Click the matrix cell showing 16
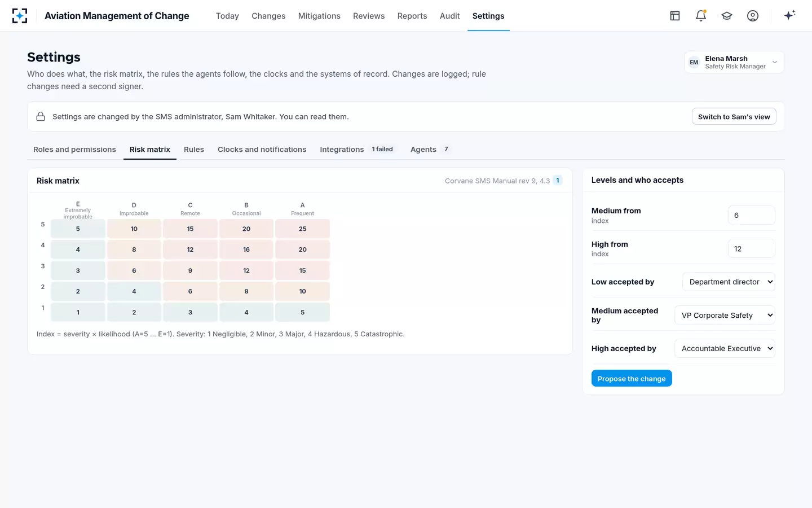 click(x=246, y=249)
